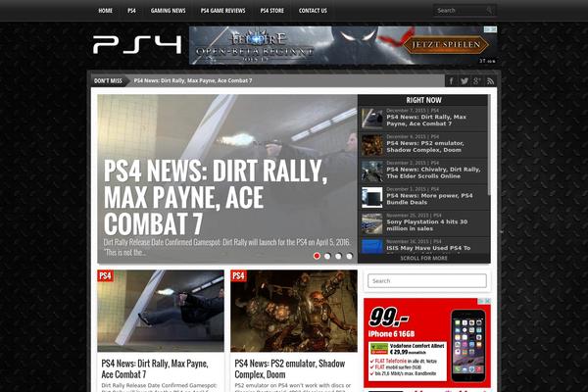Open Contact Us menu item
The height and width of the screenshot is (392, 588).
(x=313, y=11)
